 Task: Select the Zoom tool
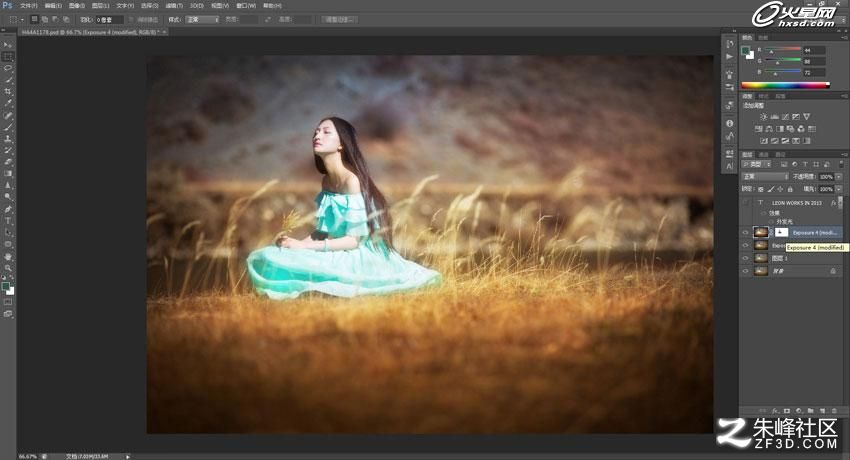[8, 267]
